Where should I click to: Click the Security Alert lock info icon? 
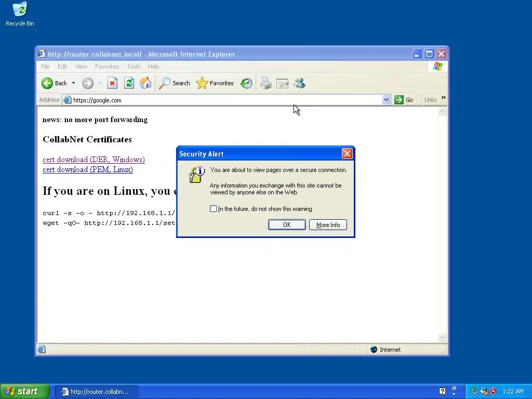[x=197, y=175]
